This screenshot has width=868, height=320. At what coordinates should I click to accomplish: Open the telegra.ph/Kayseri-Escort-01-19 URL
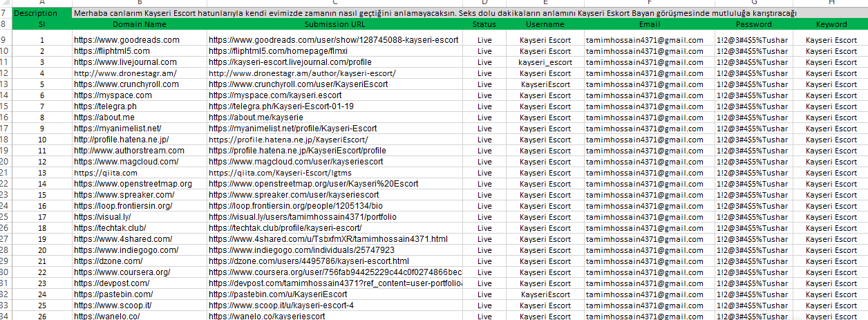pos(336,106)
